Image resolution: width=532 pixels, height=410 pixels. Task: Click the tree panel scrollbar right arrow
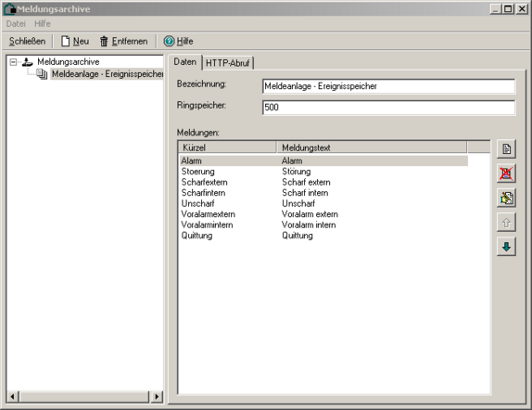point(157,396)
